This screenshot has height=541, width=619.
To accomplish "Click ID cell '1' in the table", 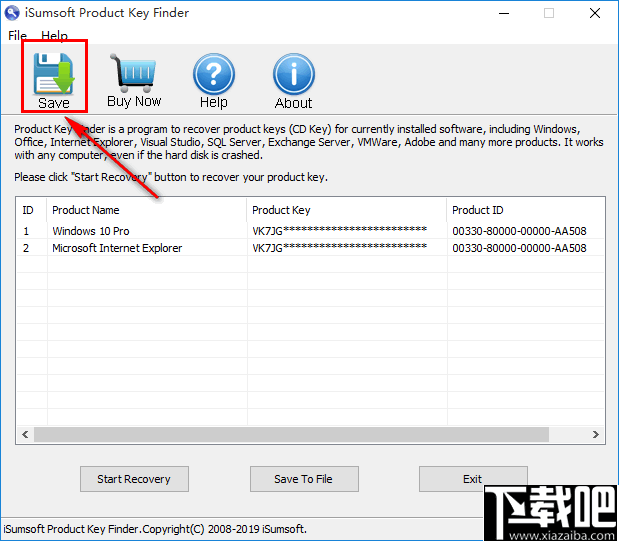I will 32,231.
